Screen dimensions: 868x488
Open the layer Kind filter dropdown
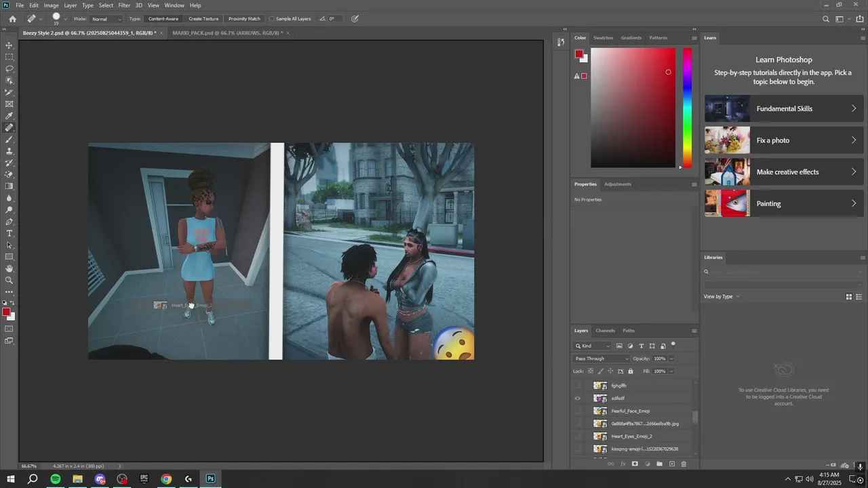[593, 346]
